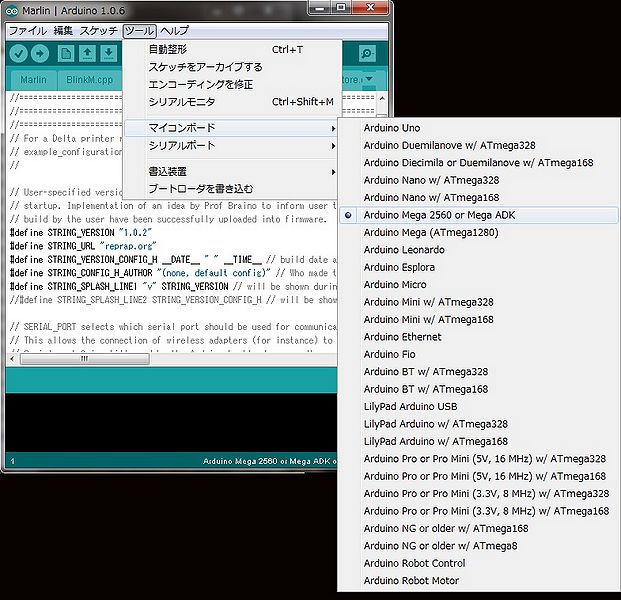Switch to the Marlin tab
Image resolution: width=621 pixels, height=600 pixels.
[33, 80]
